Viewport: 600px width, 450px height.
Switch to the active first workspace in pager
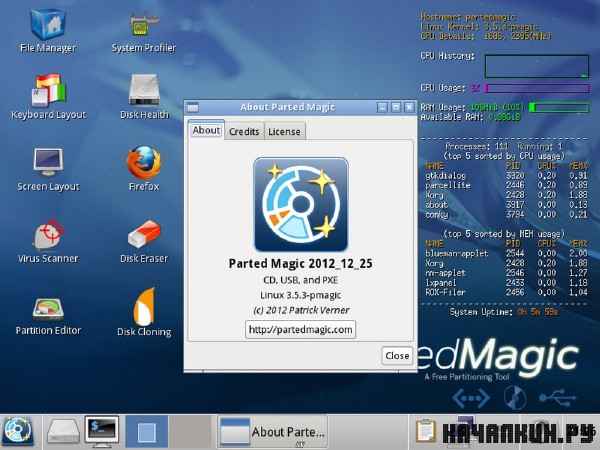click(147, 431)
